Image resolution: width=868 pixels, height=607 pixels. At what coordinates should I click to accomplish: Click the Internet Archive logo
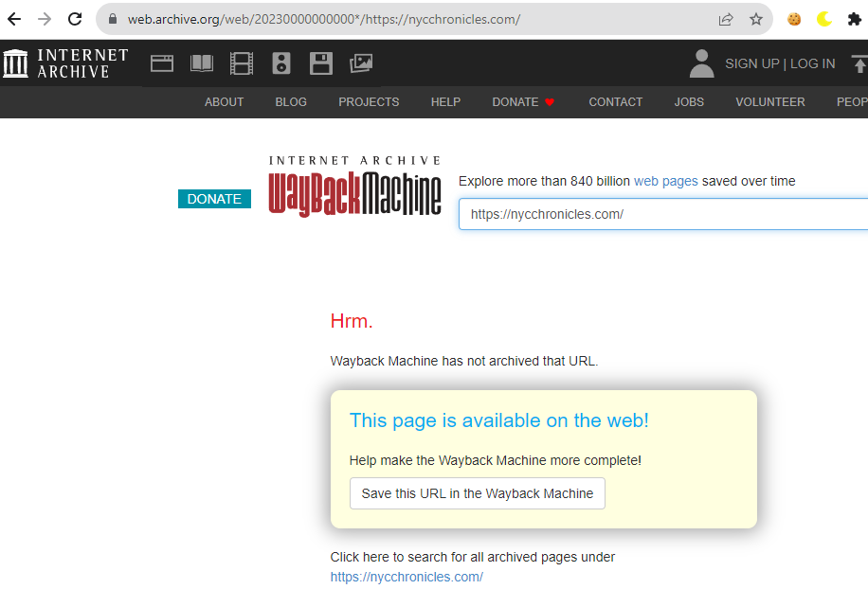click(66, 63)
